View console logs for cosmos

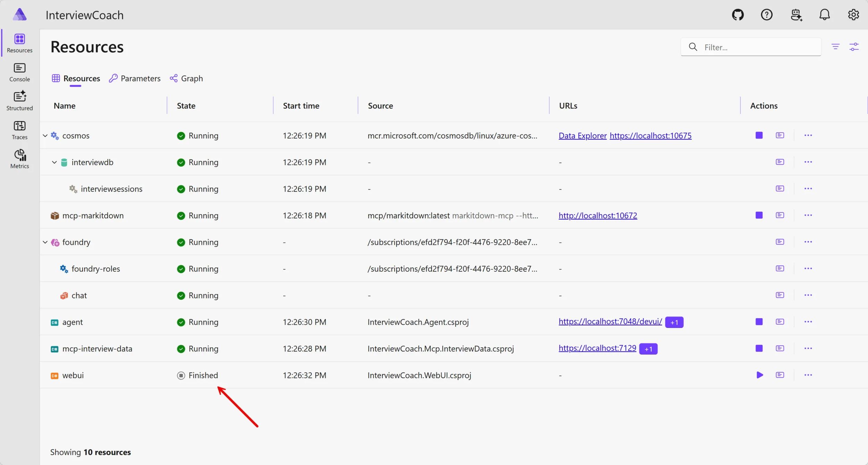pyautogui.click(x=780, y=135)
